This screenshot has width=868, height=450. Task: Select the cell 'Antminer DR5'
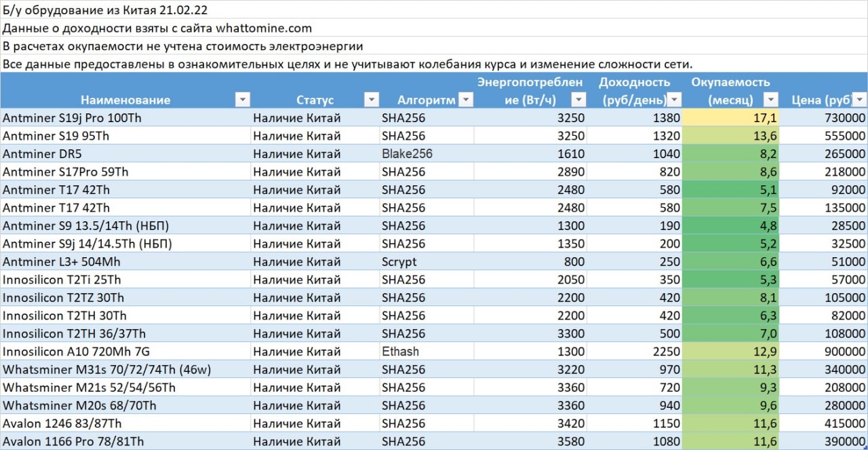pyautogui.click(x=125, y=153)
